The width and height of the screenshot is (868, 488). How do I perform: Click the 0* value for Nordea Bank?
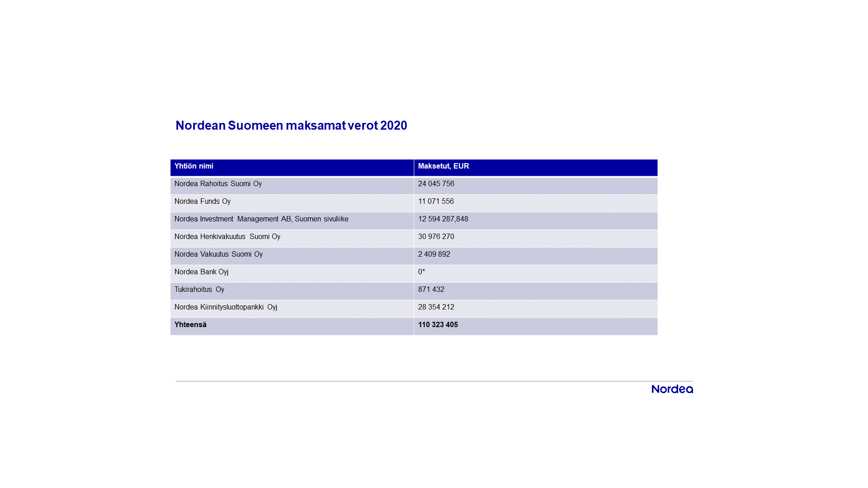coord(421,272)
